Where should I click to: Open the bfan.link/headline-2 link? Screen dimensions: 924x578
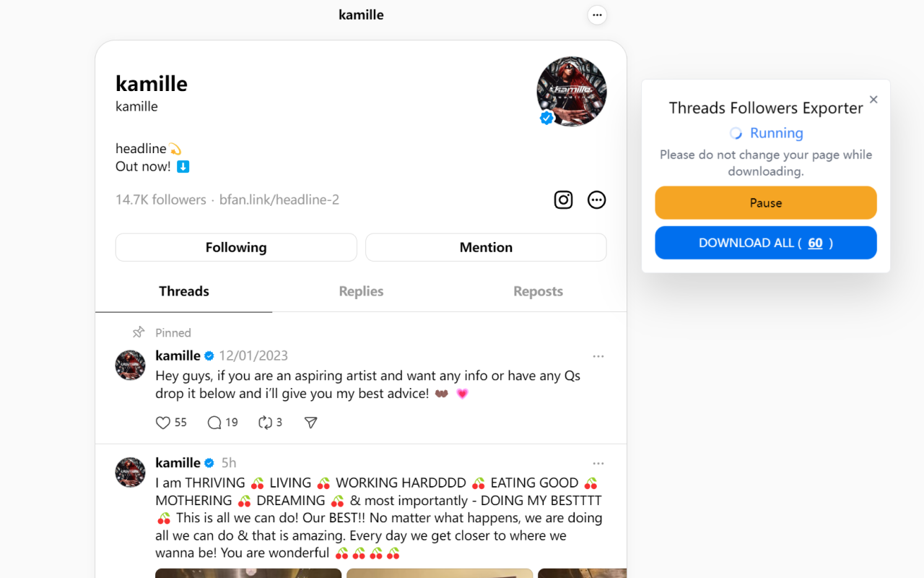(279, 200)
